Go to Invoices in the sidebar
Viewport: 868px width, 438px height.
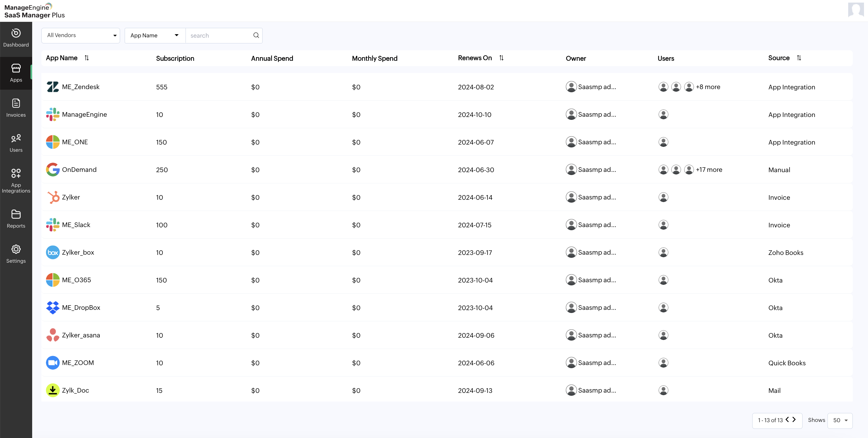point(16,107)
